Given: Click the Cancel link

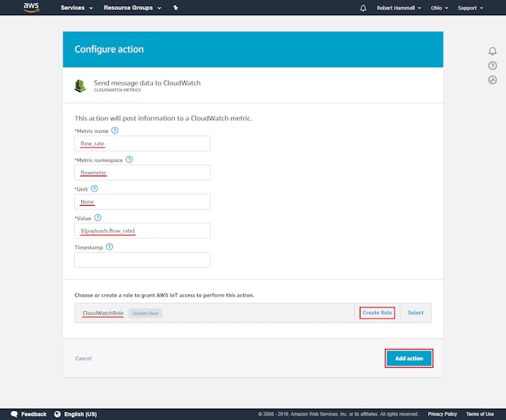Looking at the screenshot, I should click(x=83, y=358).
